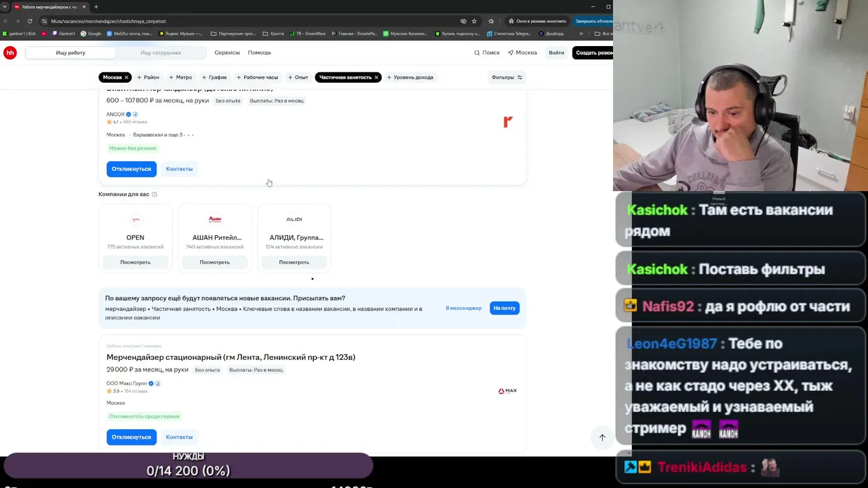
Task: Click the OPEN company logo
Action: tap(135, 220)
